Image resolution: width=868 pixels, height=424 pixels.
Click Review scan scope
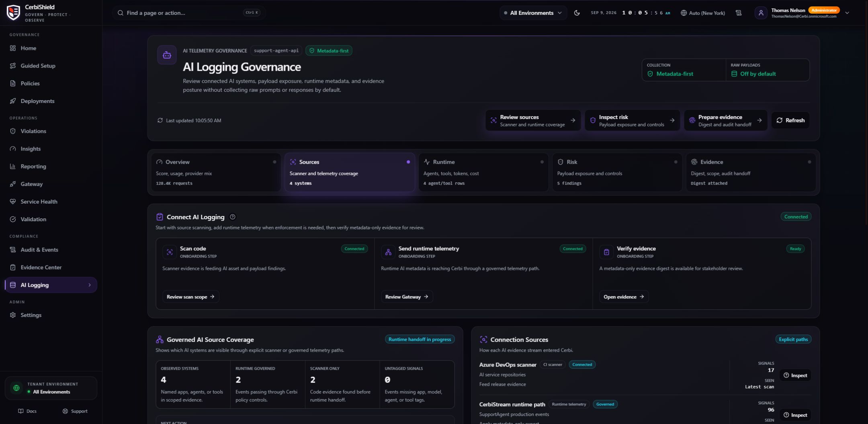[190, 296]
